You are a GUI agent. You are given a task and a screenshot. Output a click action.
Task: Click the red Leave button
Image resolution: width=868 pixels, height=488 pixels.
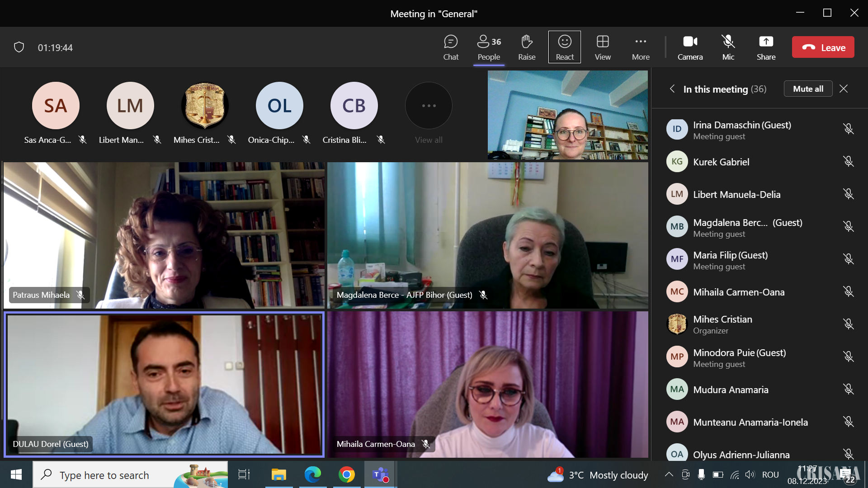[x=823, y=47]
